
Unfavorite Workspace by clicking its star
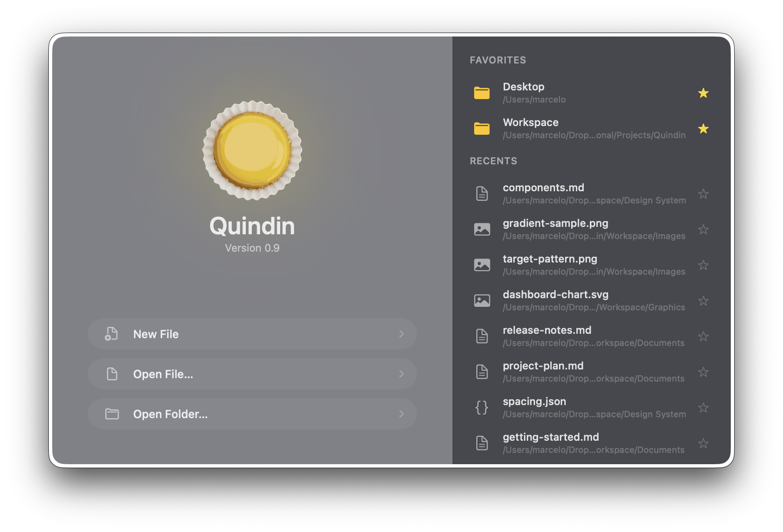pos(703,129)
